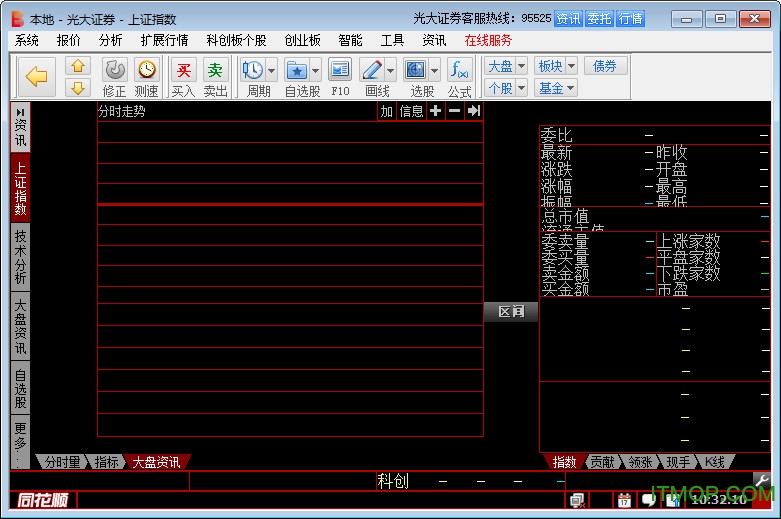Click the 公式 formula icon
The width and height of the screenshot is (781, 519).
[459, 76]
